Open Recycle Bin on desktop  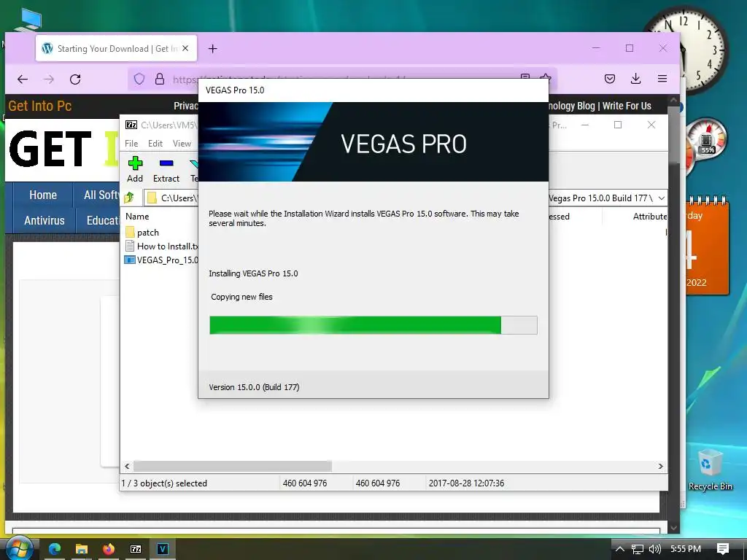click(x=710, y=469)
